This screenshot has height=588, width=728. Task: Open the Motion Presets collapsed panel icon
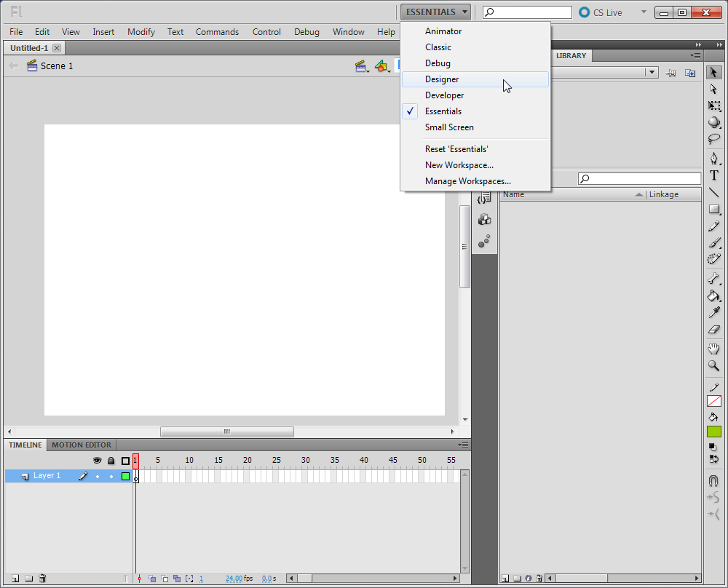point(484,241)
